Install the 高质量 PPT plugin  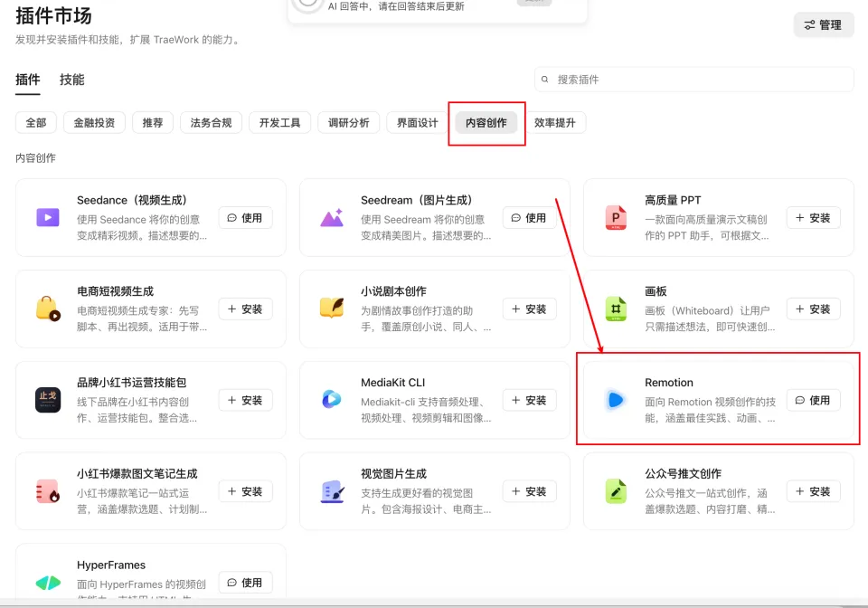coord(813,218)
